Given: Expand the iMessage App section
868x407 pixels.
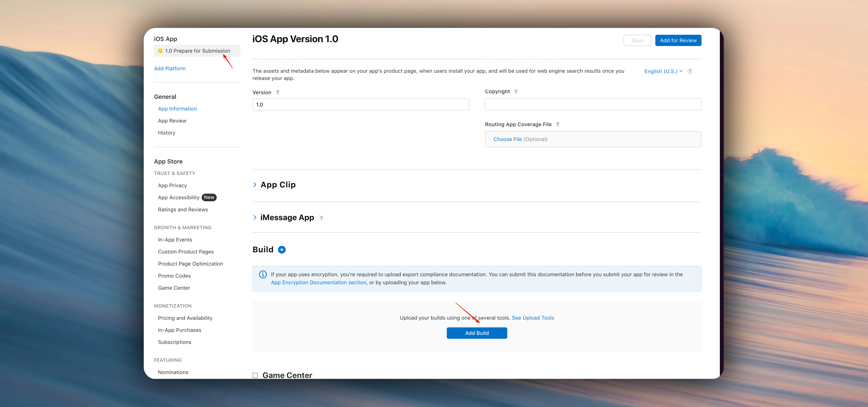Looking at the screenshot, I should point(255,217).
